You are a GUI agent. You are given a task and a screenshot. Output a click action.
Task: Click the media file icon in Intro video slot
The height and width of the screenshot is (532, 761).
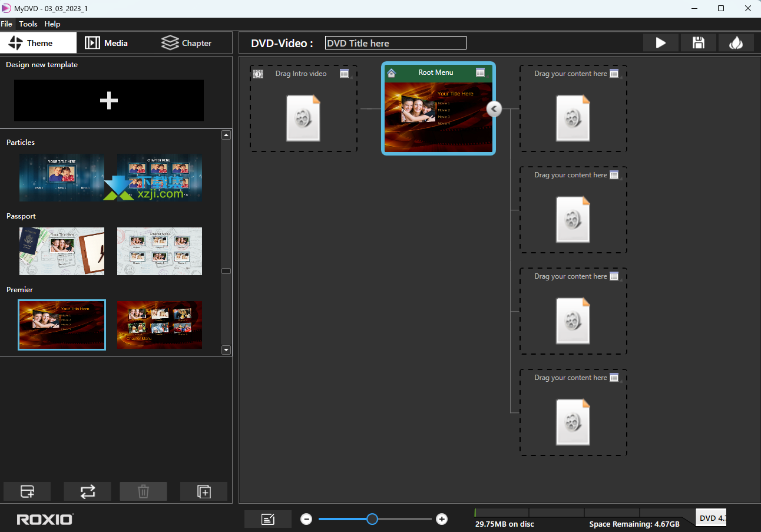303,118
